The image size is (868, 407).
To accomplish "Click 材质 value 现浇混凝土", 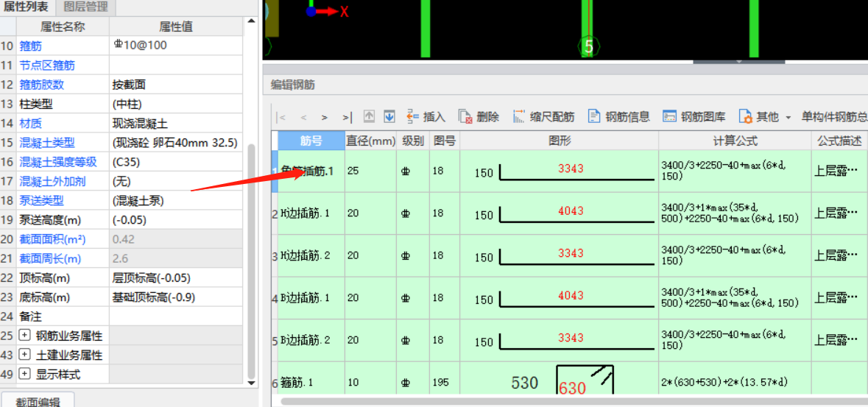I will pyautogui.click(x=176, y=123).
